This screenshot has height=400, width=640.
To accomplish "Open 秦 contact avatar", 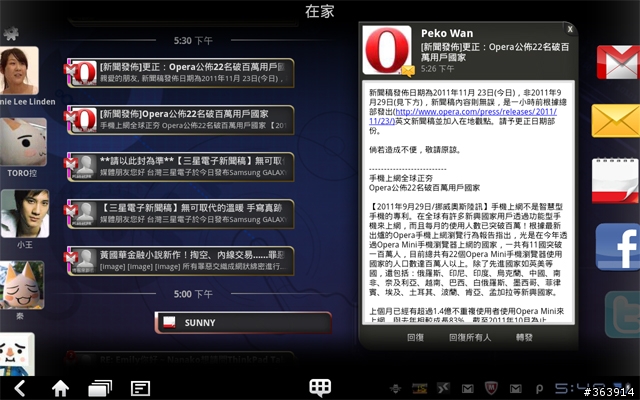I will pos(22,285).
